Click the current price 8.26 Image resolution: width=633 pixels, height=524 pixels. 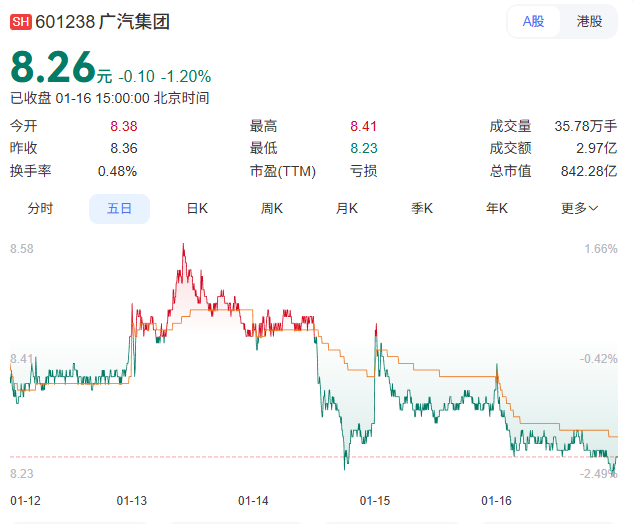tap(52, 67)
